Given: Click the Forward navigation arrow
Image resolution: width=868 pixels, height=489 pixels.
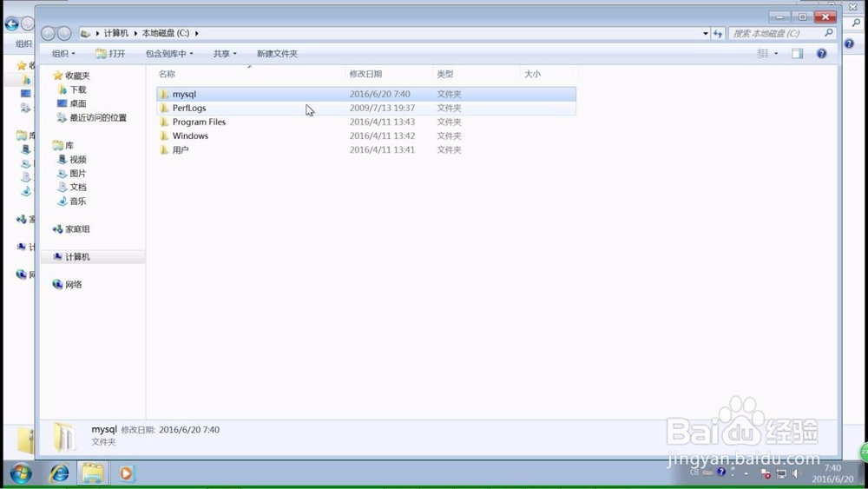Looking at the screenshot, I should [x=64, y=34].
